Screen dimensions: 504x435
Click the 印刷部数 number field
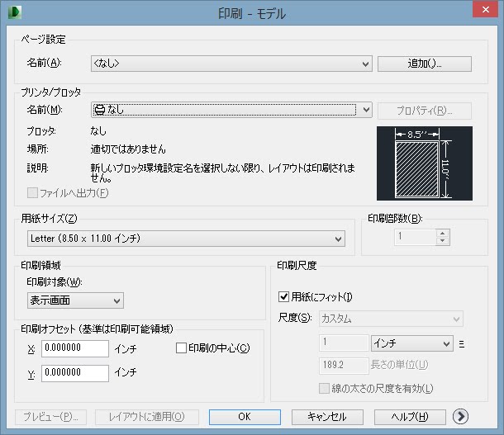(415, 237)
